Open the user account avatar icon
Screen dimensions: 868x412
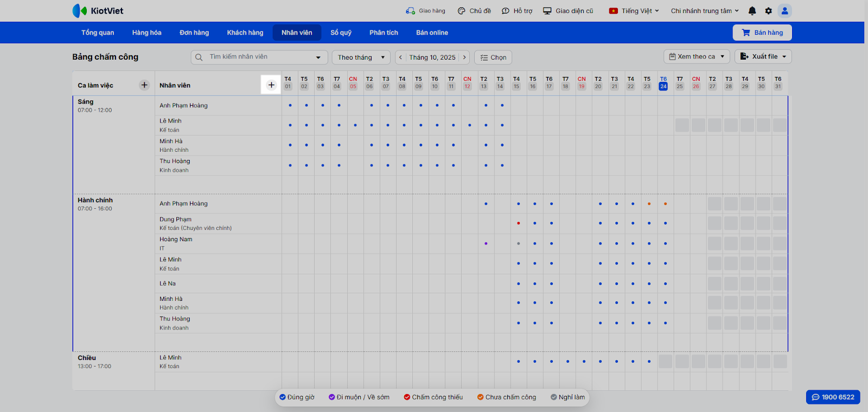(x=784, y=11)
